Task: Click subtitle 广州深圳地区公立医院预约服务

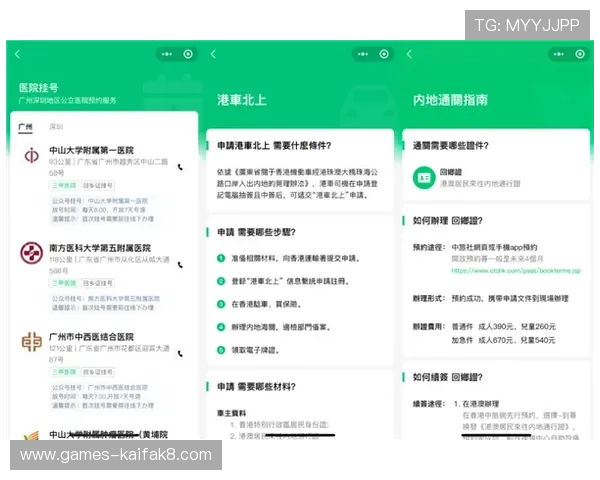Action: click(x=67, y=101)
